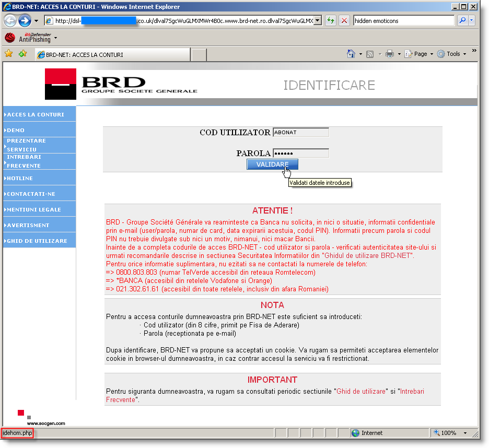Click the Home page icon
This screenshot has width=489, height=448.
(351, 54)
